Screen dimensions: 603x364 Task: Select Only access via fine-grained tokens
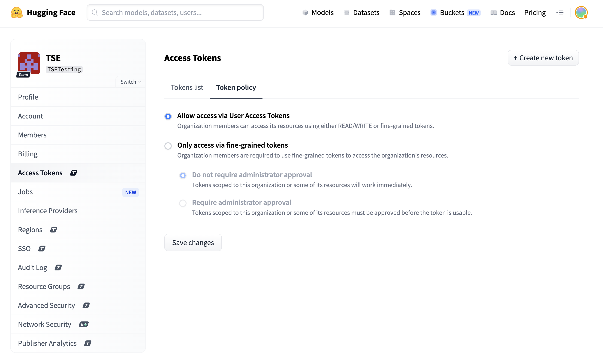click(x=168, y=146)
